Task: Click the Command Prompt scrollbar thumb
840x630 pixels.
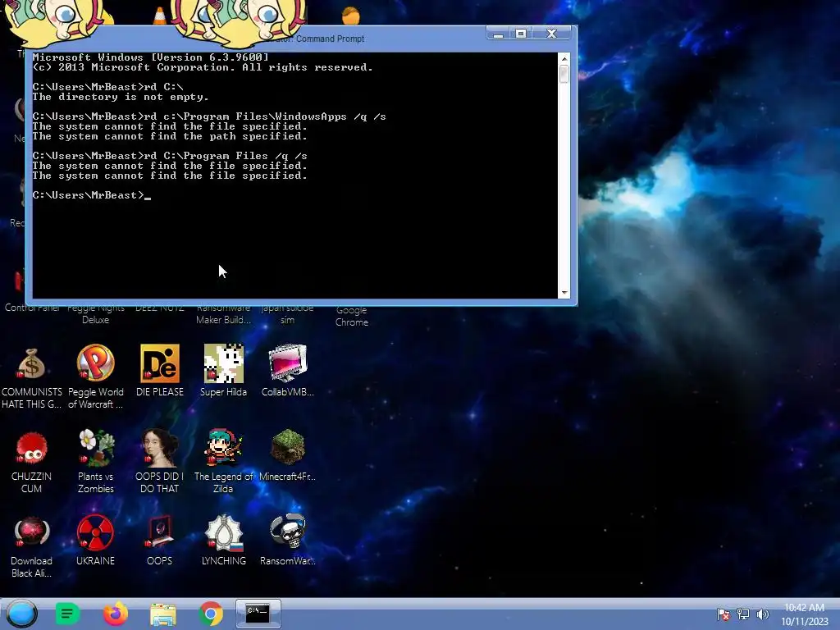Action: [x=564, y=74]
